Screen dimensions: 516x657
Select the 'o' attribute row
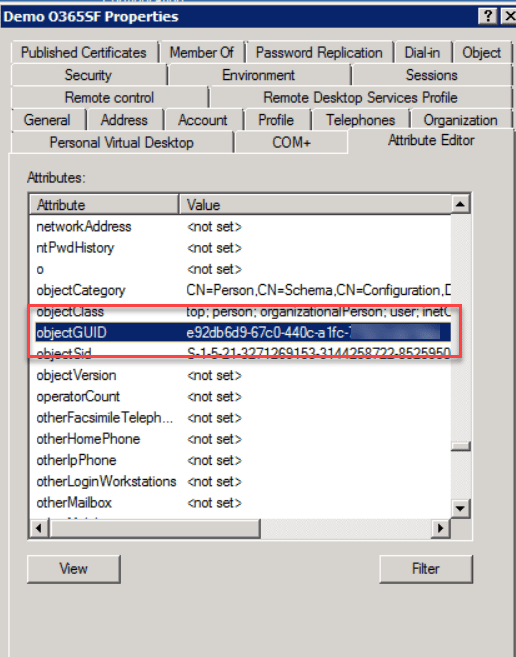240,269
